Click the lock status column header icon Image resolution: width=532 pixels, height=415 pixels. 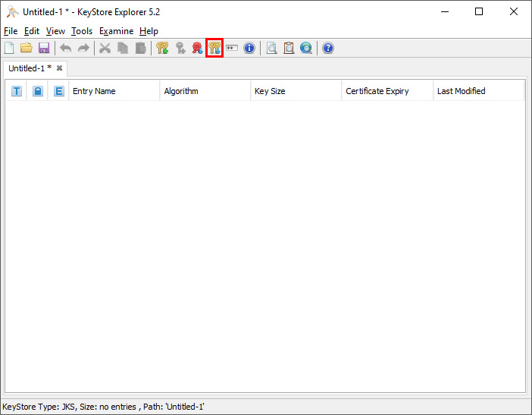tap(38, 91)
